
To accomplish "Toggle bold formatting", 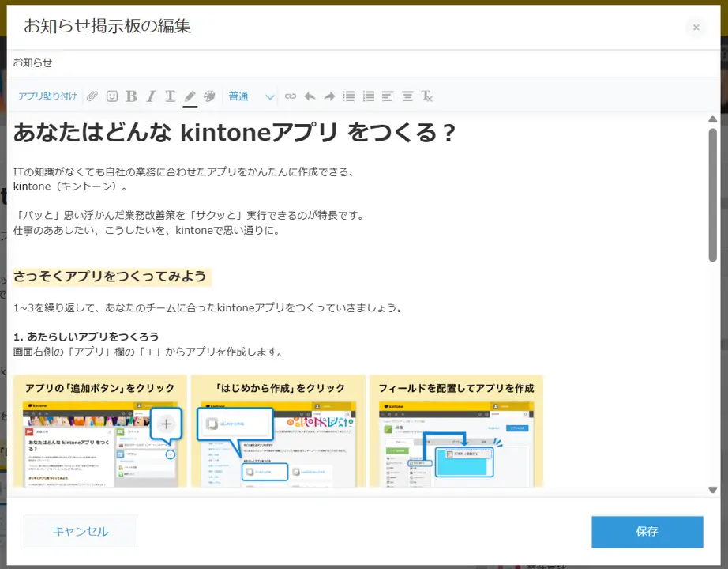I will pos(131,96).
